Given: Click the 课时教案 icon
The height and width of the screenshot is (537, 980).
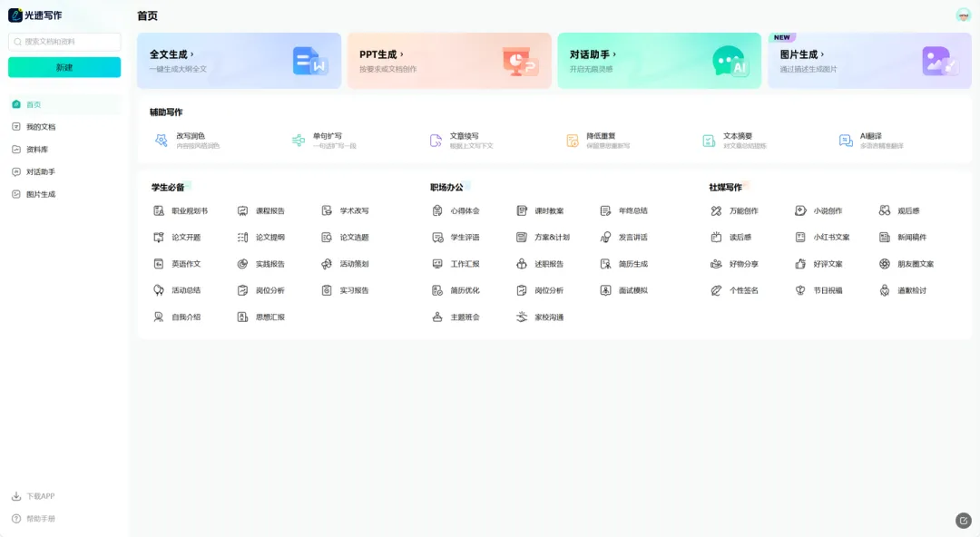Looking at the screenshot, I should (x=522, y=211).
